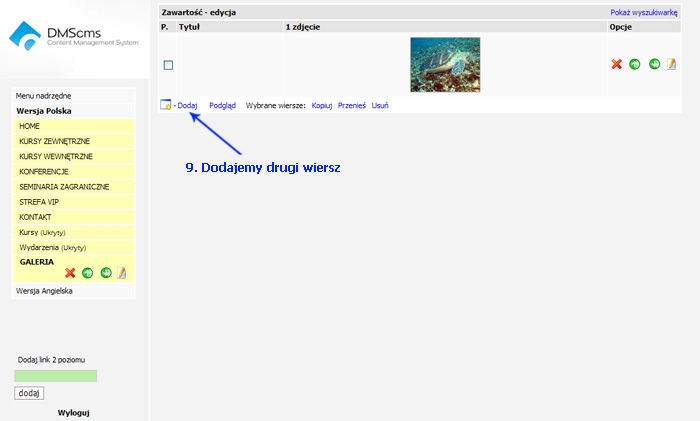Click the Wybrane wiersze label
Image resolution: width=700 pixels, height=421 pixels.
(x=275, y=105)
